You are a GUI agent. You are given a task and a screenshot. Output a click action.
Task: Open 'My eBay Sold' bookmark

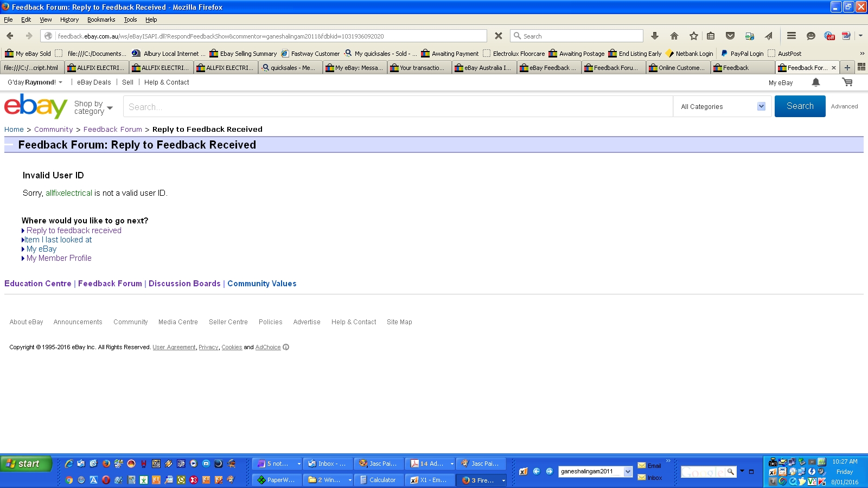point(28,53)
